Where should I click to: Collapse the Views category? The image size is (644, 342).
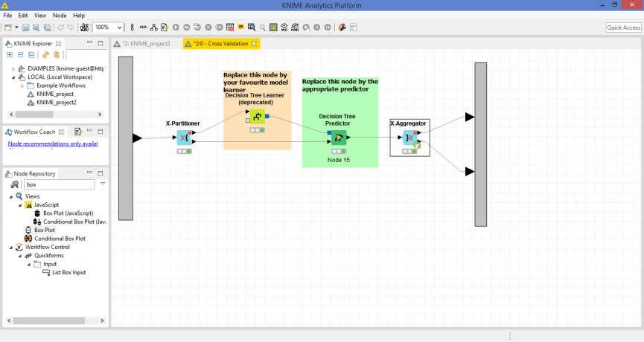click(x=11, y=197)
